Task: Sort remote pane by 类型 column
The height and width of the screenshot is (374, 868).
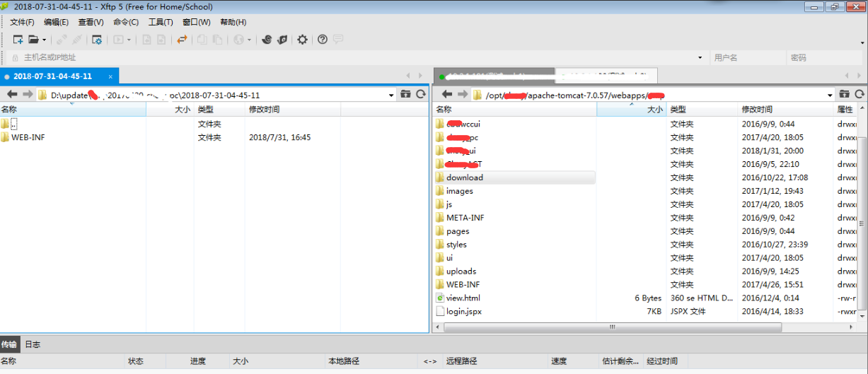Action: 702,110
